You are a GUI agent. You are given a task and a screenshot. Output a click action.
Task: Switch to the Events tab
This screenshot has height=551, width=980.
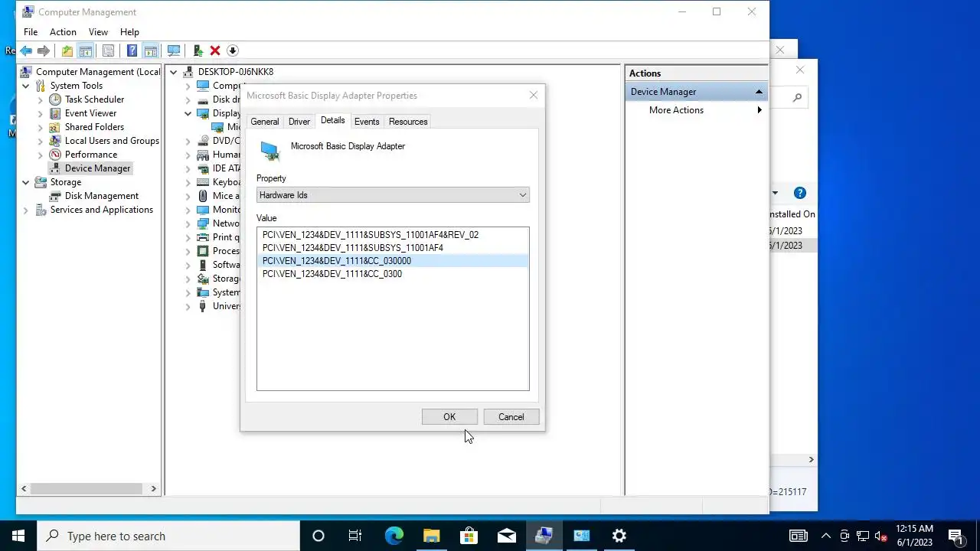[367, 122]
